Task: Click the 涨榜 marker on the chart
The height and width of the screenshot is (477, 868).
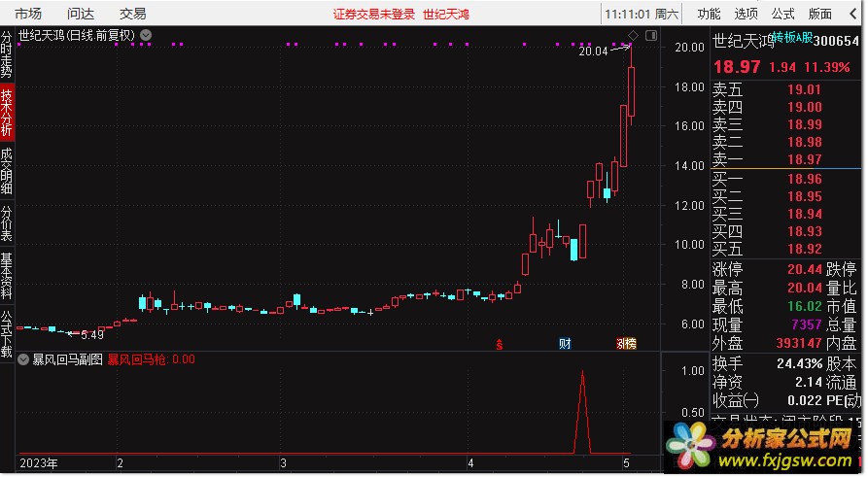Action: point(626,344)
